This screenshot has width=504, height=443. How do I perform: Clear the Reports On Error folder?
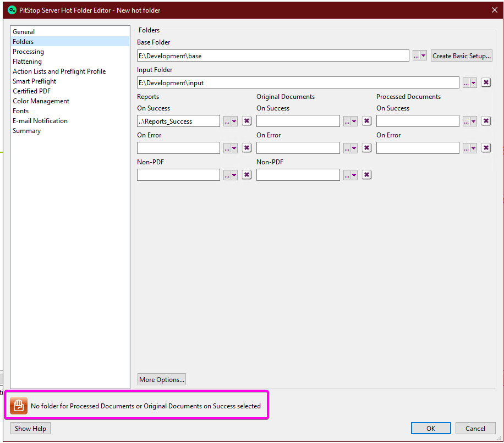(x=246, y=148)
